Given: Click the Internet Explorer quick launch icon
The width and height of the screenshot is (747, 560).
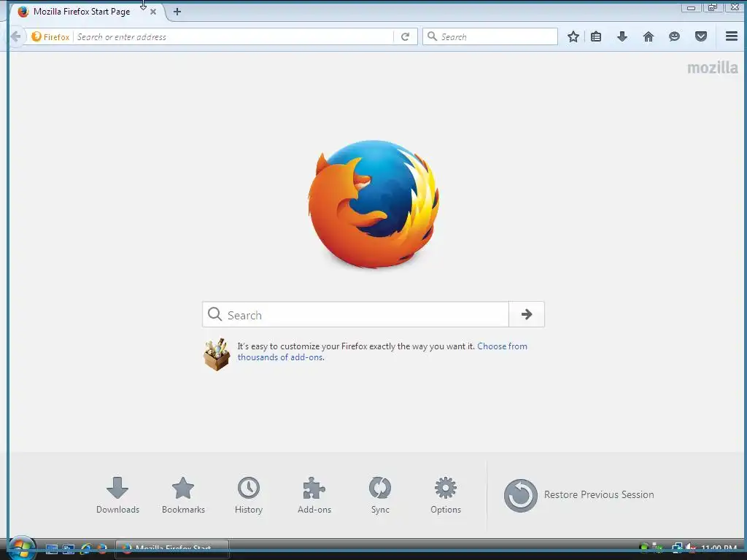Looking at the screenshot, I should tap(86, 549).
